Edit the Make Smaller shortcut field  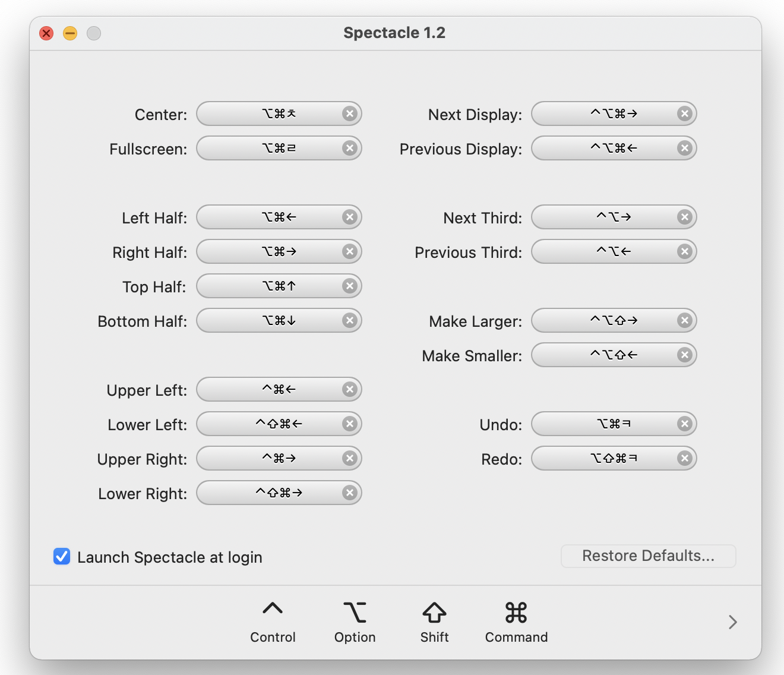pos(614,355)
